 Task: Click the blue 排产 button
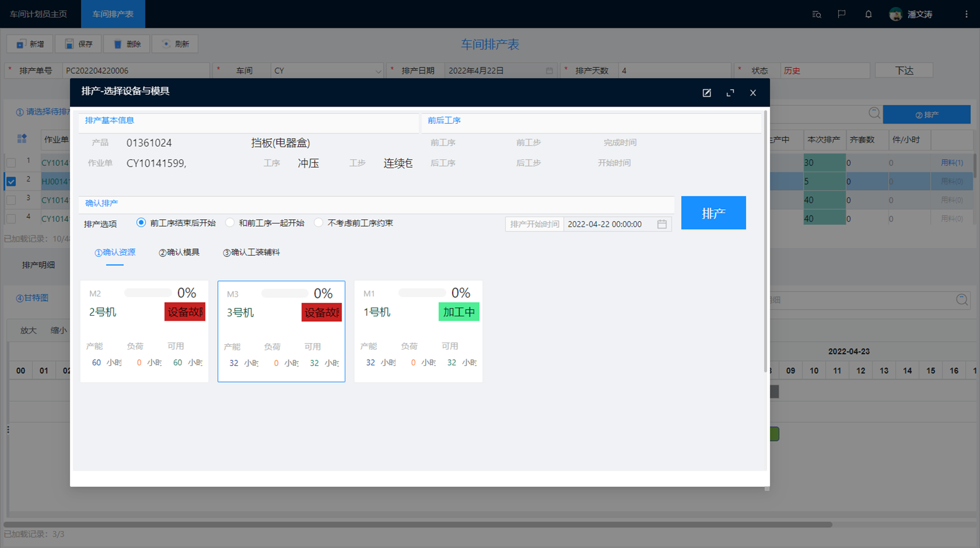[713, 213]
